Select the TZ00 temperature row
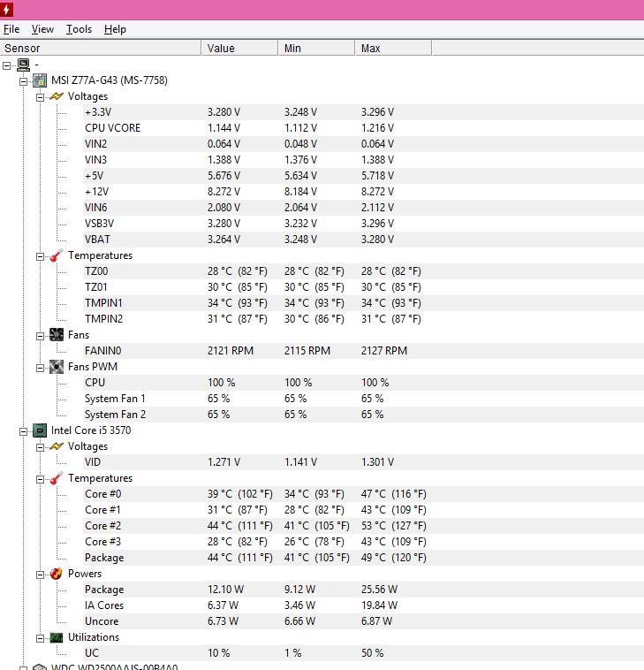Screen dimensions: 644x670 363,271
